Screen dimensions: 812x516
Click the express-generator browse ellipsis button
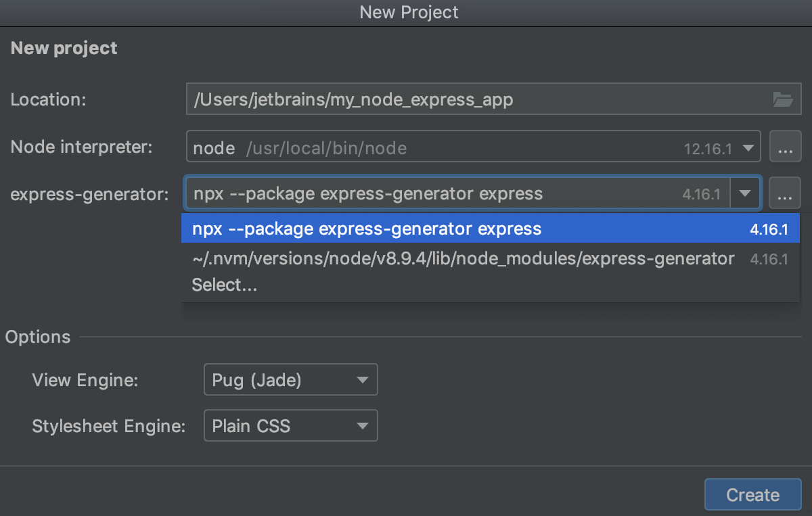tap(785, 193)
